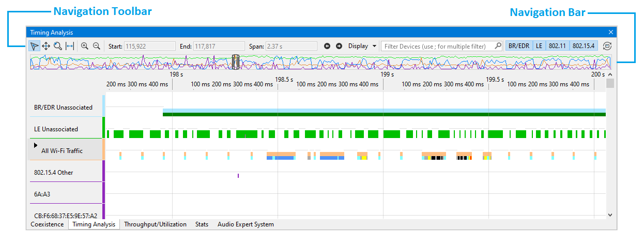Zoom in with plus magnifier
Viewport: 644px width, 244px height.
(x=85, y=46)
